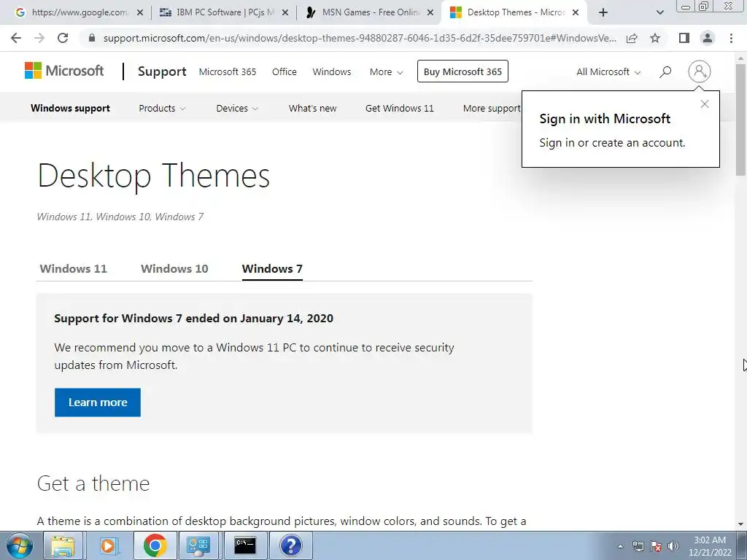Open Windows Explorer from taskbar
747x560 pixels.
coord(63,545)
